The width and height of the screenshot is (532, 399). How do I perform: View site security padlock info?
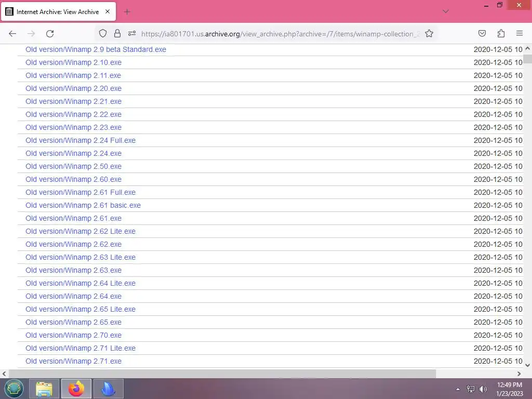[x=117, y=33]
